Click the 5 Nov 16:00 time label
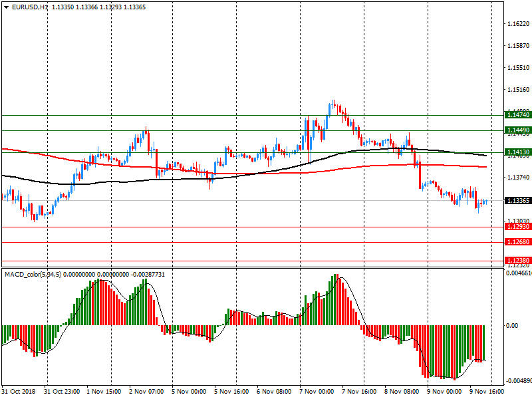The image size is (532, 399). [230, 392]
